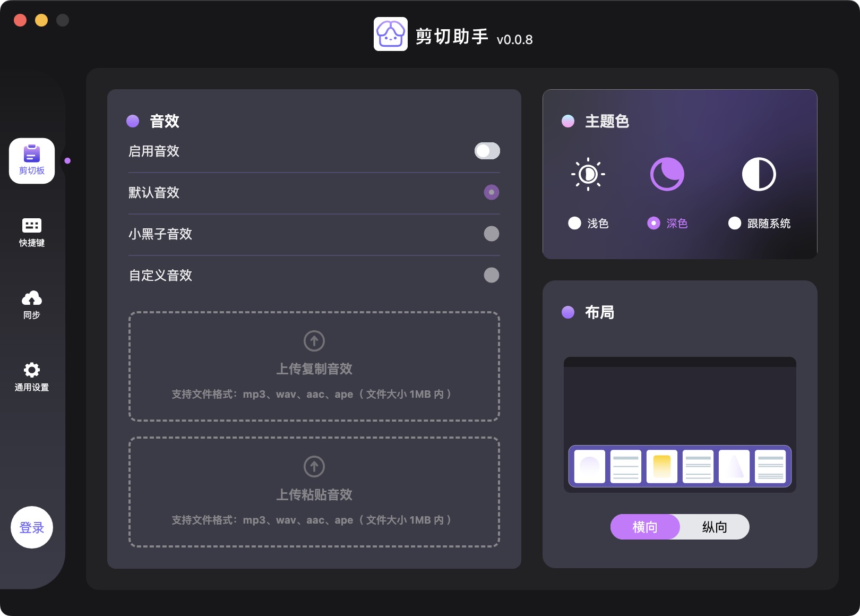Open the 剪切板 clipboard sidebar icon
Viewport: 860px width, 616px height.
point(32,160)
